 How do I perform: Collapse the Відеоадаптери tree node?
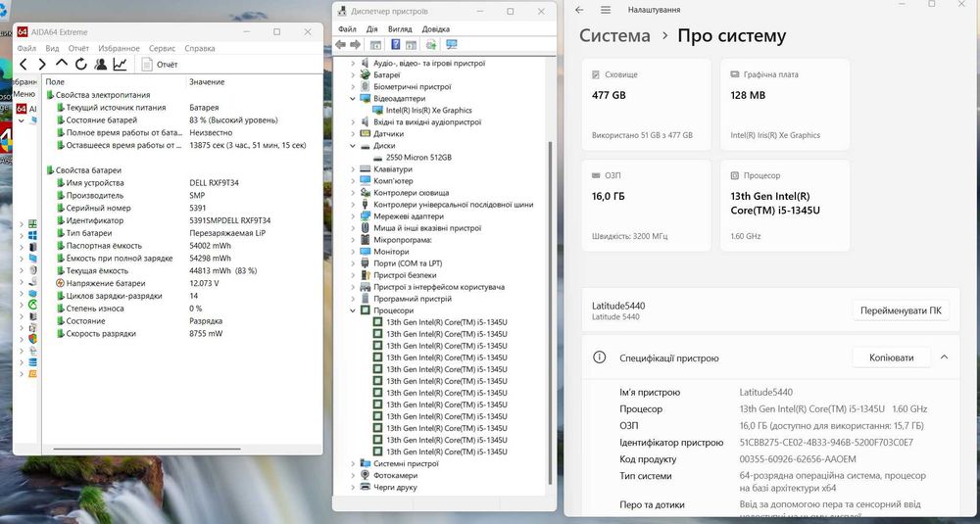(353, 99)
